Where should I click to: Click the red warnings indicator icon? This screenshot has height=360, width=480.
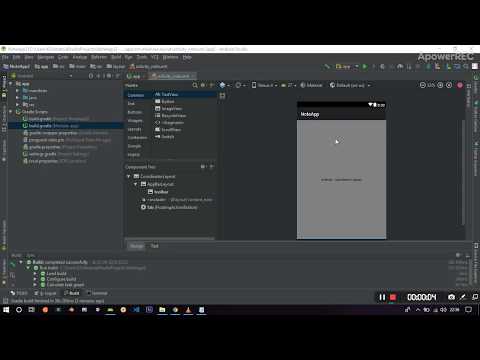coord(460,85)
